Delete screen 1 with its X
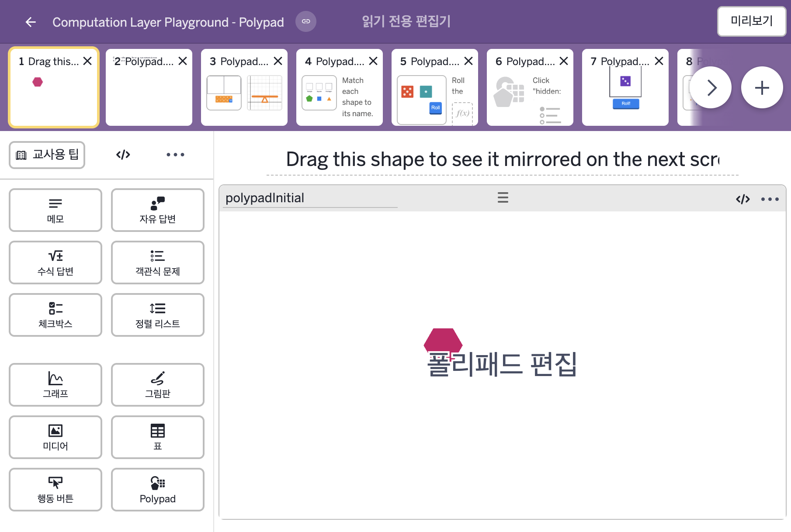This screenshot has height=532, width=791. [x=87, y=61]
